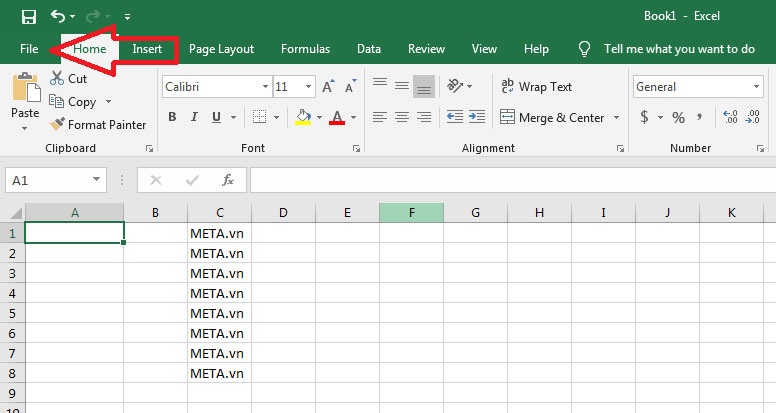Open the File tab
This screenshot has width=776, height=413.
tap(29, 48)
